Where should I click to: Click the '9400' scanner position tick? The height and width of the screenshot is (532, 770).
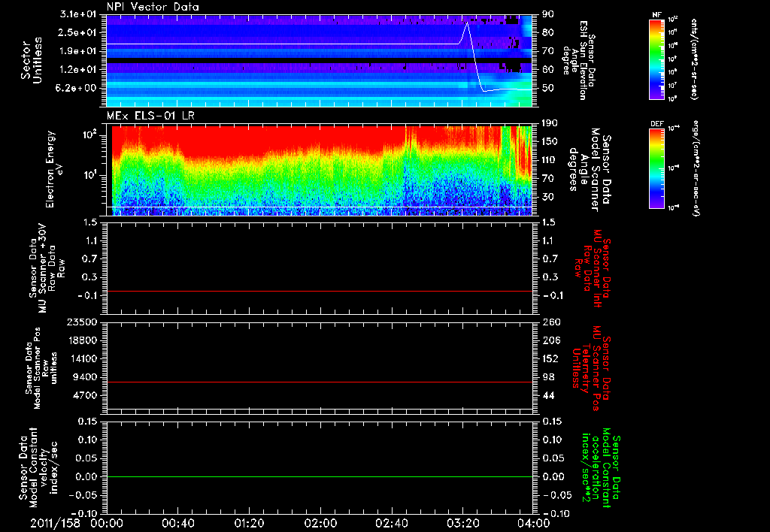click(x=84, y=377)
